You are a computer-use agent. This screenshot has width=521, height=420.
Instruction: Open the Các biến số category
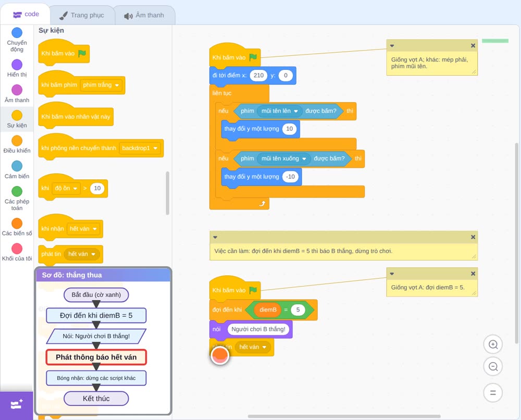17,227
